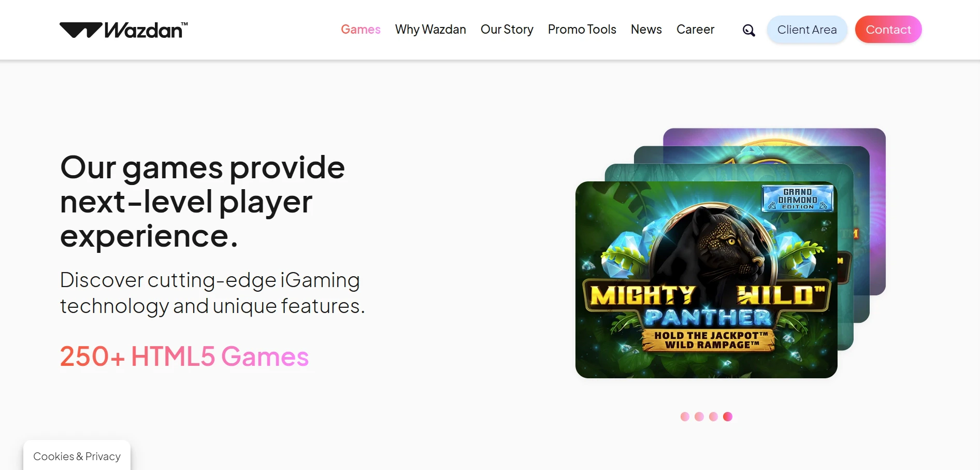Open Promo Tools in navigation

click(x=582, y=30)
